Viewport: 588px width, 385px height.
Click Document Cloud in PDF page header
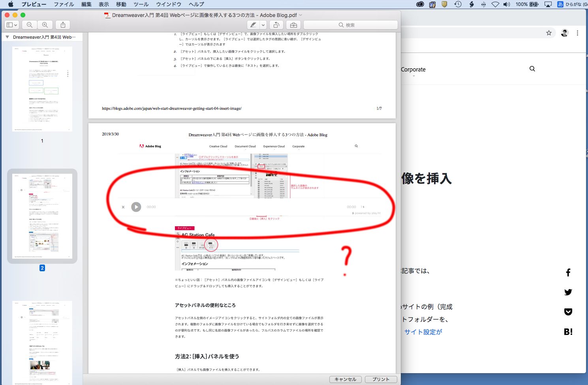coord(245,146)
